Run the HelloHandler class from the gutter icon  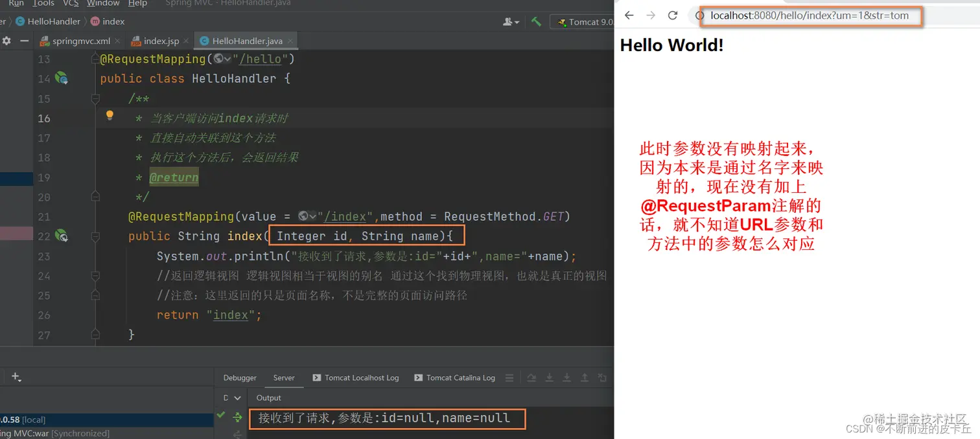[x=62, y=78]
